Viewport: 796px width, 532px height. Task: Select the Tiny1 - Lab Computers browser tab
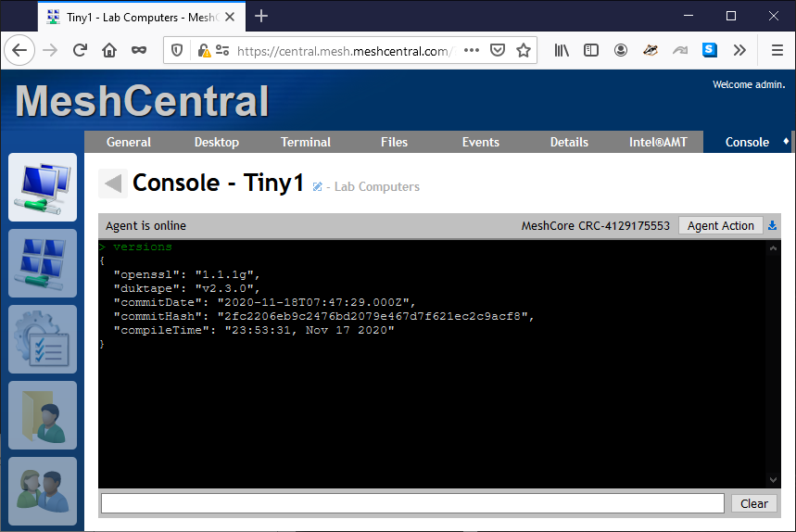point(141,18)
